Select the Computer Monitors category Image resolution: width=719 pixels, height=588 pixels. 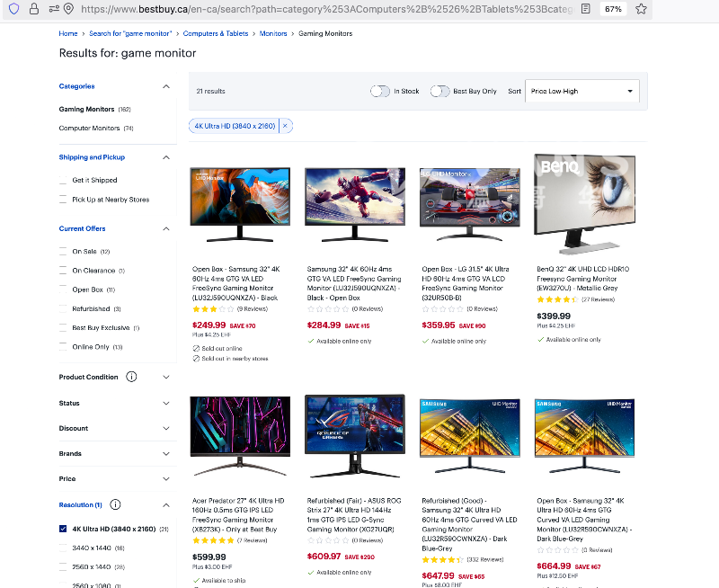(89, 129)
